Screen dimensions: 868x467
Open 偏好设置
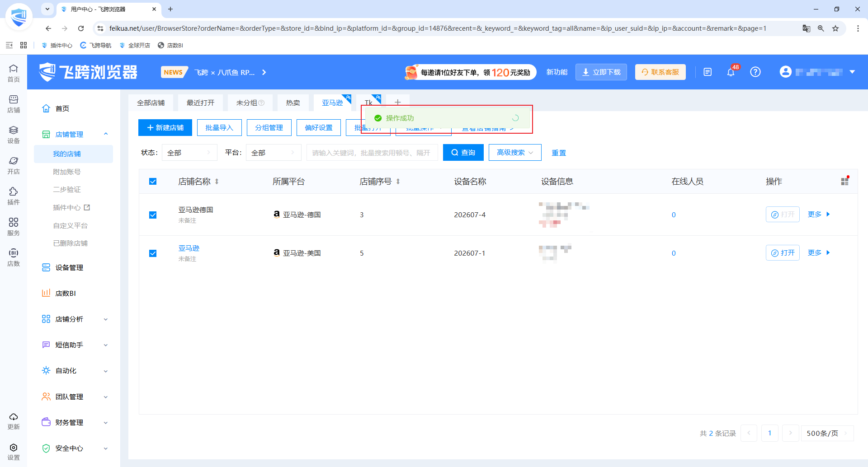(x=319, y=128)
